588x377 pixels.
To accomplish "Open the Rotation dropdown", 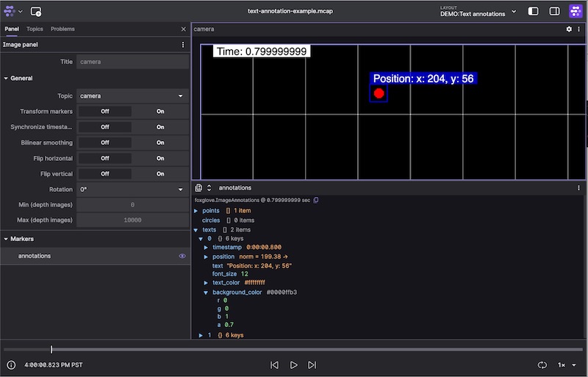I will (x=133, y=190).
